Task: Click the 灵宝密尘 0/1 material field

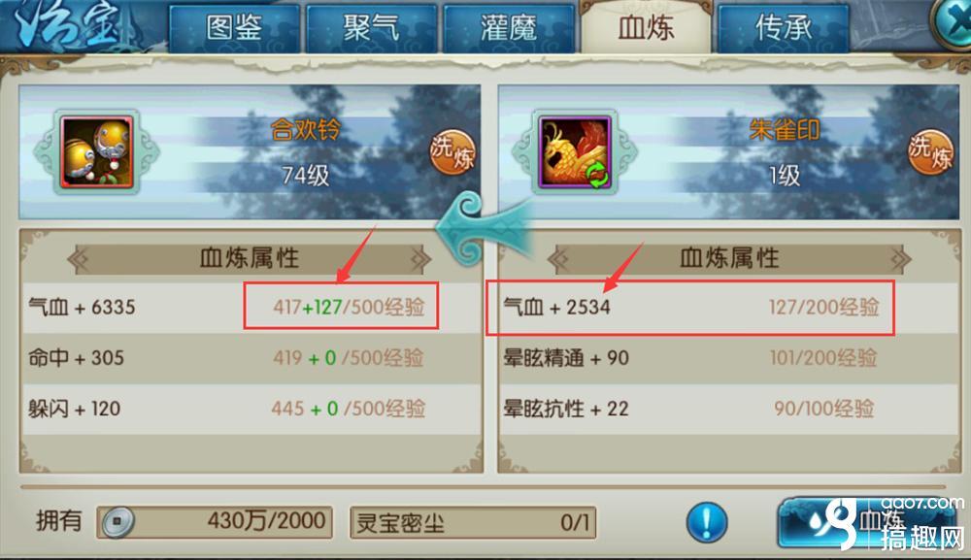Action: 473,523
